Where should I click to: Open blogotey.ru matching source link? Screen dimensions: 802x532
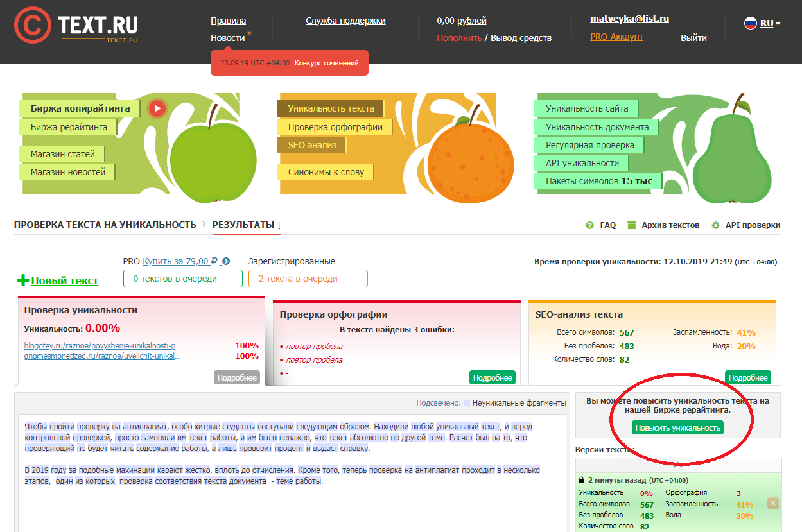click(103, 345)
